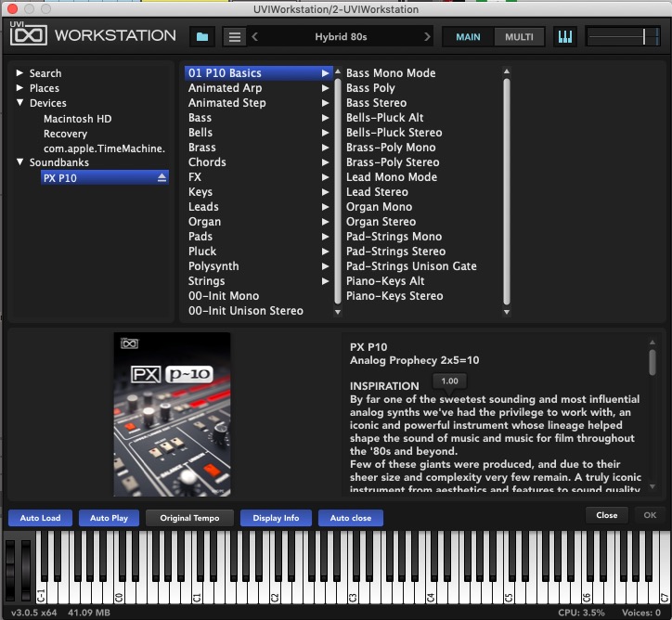672x620 pixels.
Task: Click the Hybrid 80s preset name
Action: coord(341,37)
